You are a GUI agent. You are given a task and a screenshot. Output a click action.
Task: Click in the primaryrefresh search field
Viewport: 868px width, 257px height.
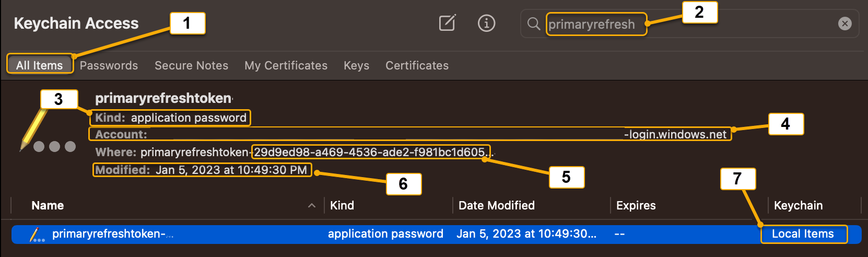689,24
